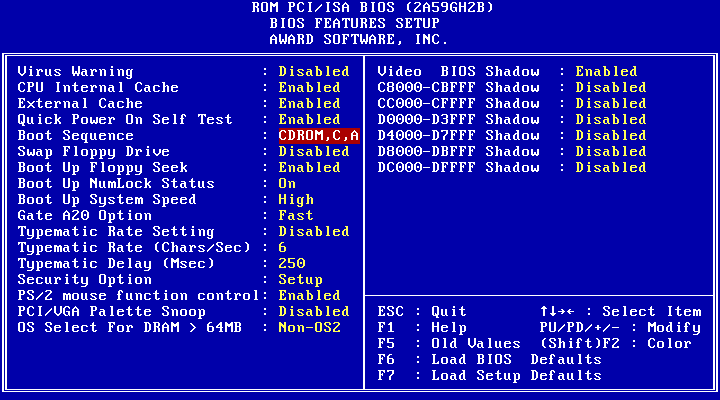Screen dimensions: 720x400
Task: Toggle Typematic Rate Setting Disabled value
Action: click(x=314, y=231)
